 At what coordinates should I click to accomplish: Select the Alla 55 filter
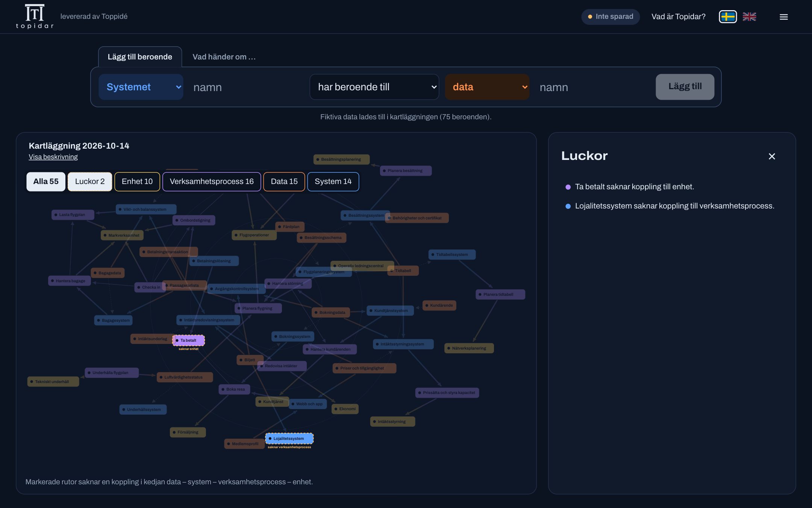pyautogui.click(x=46, y=182)
